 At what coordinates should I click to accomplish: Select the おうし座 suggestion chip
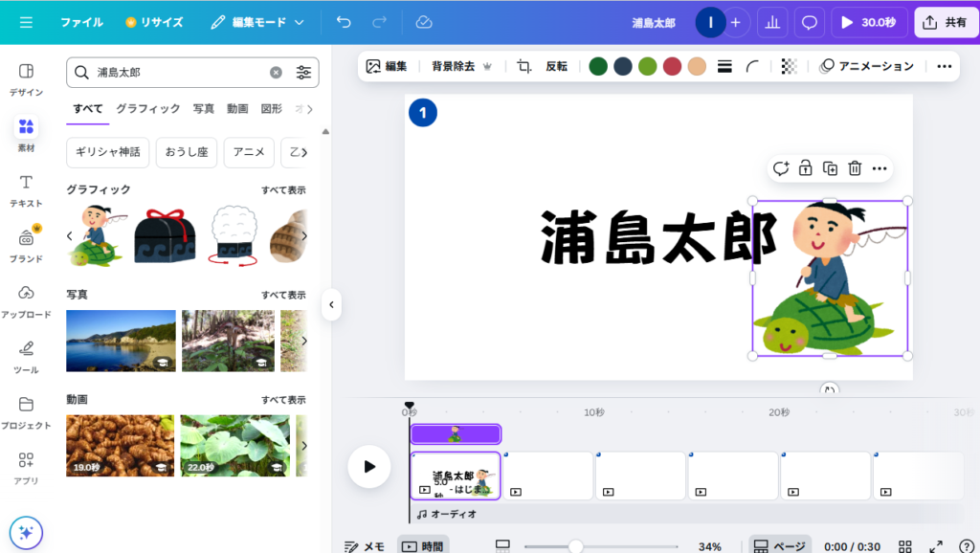pyautogui.click(x=187, y=152)
